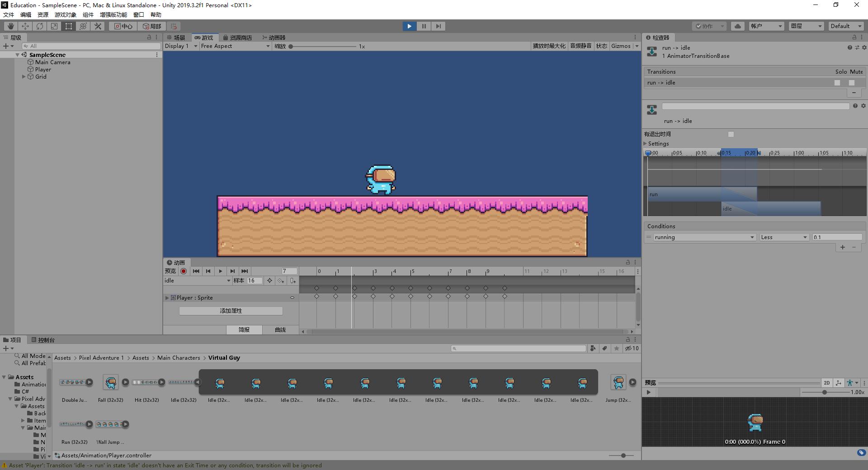Open the Less comparison dropdown
The width and height of the screenshot is (868, 470).
(x=784, y=237)
